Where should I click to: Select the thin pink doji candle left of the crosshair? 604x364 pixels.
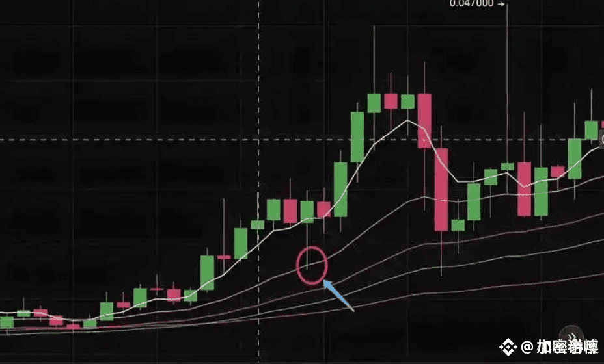pos(224,257)
